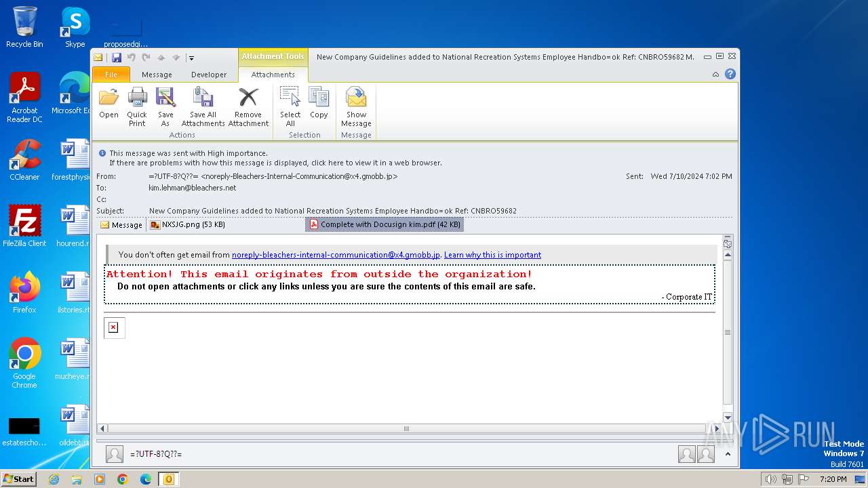The image size is (868, 488).
Task: Click Undo in quick access toolbar
Action: [x=132, y=58]
